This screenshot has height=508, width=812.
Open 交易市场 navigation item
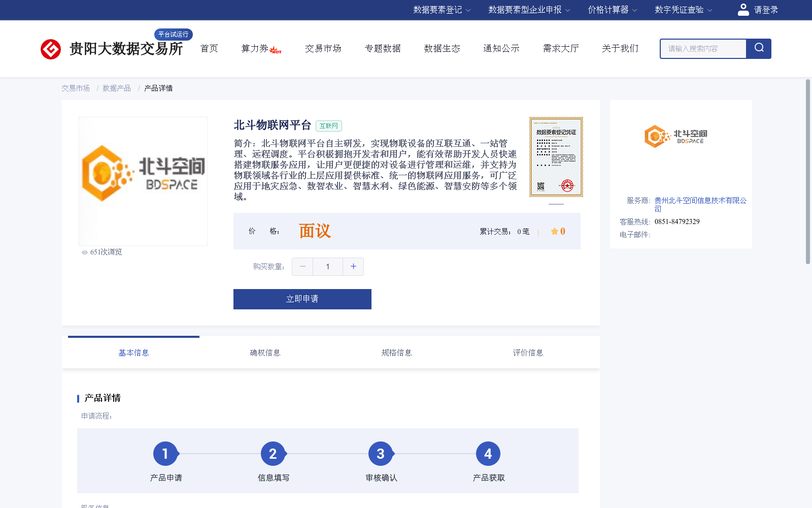(x=323, y=48)
